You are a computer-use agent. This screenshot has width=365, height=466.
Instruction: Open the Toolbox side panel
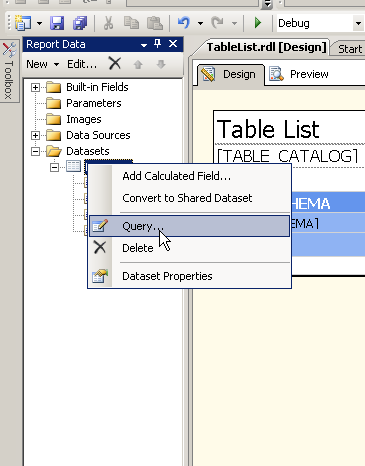pyautogui.click(x=9, y=71)
